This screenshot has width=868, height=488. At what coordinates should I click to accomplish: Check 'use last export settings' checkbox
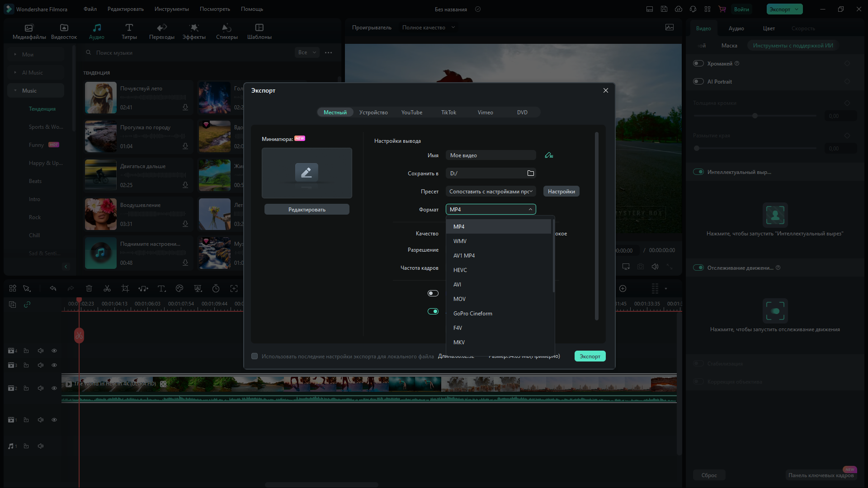click(x=255, y=357)
